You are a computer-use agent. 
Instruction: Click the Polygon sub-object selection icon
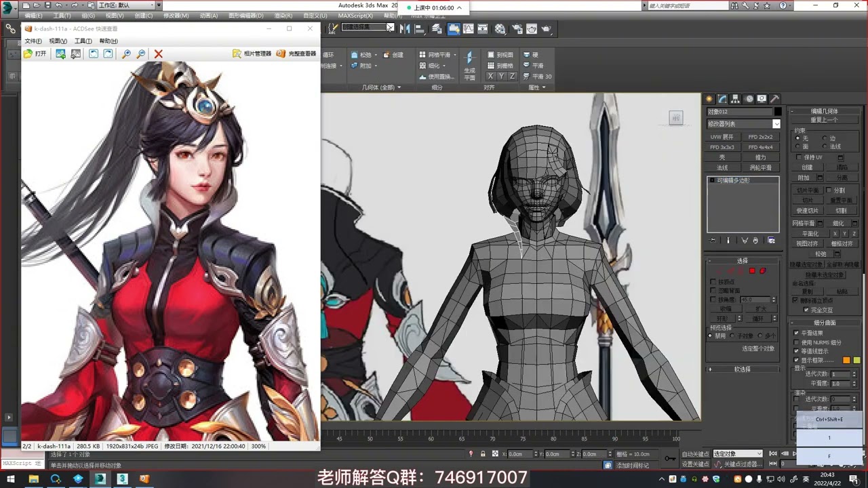click(752, 271)
